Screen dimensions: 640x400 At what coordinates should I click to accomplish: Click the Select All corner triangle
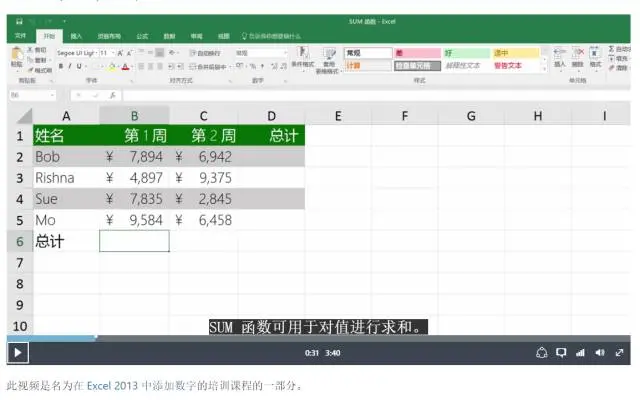pyautogui.click(x=24, y=116)
